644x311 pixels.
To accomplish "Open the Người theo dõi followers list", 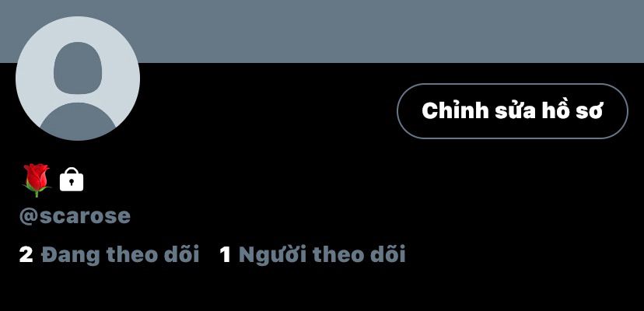I will coord(313,254).
